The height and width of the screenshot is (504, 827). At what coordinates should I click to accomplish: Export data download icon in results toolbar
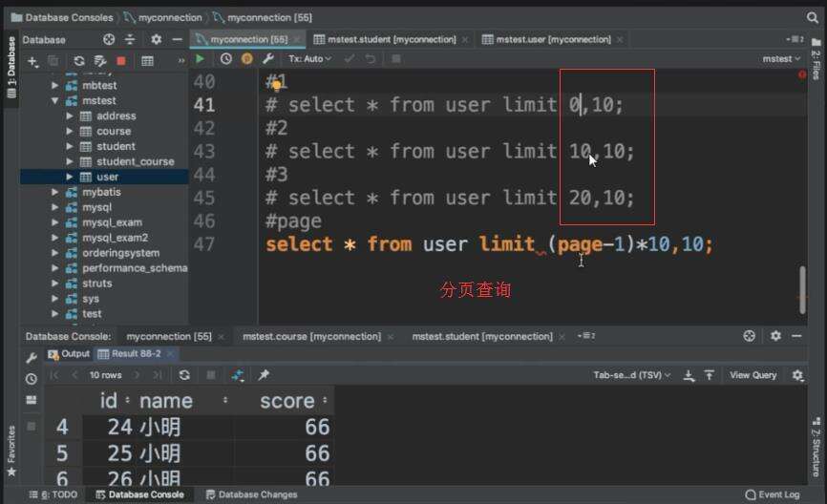[689, 375]
